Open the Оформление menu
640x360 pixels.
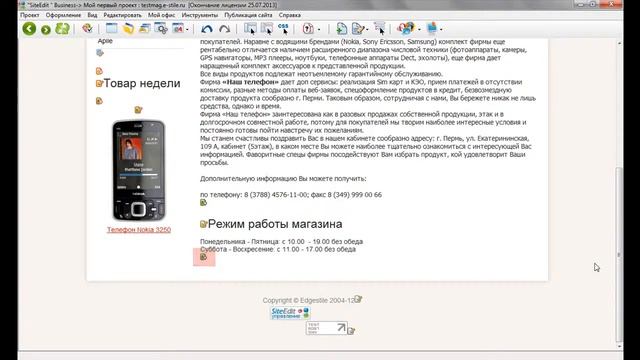63,15
